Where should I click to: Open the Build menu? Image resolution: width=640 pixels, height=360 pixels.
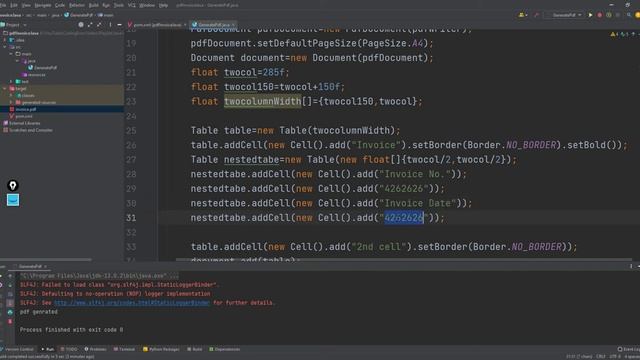94,5
